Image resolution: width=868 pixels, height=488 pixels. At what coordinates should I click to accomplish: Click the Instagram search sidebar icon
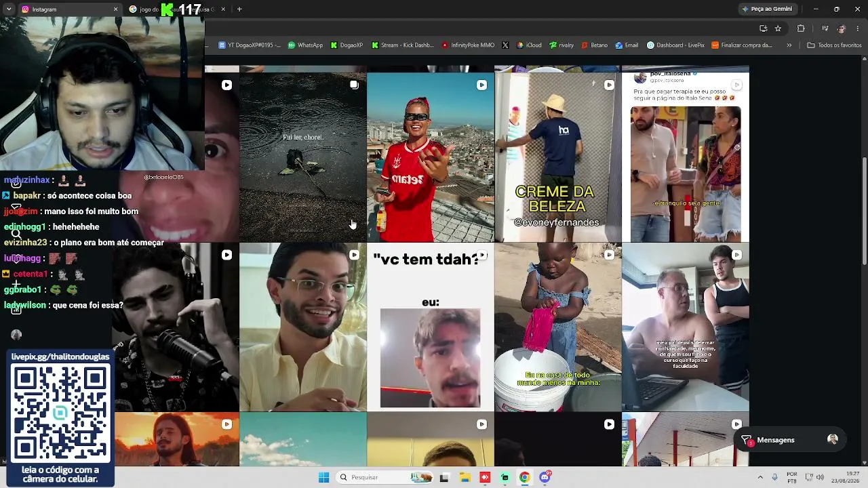pyautogui.click(x=16, y=234)
